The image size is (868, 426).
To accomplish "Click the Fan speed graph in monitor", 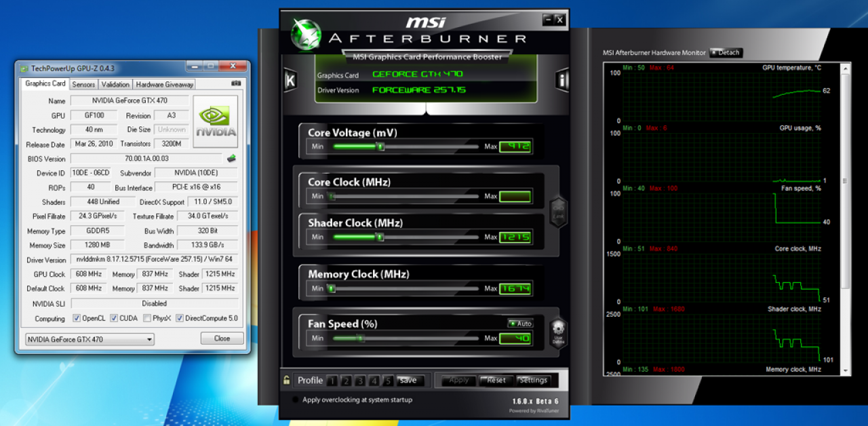I will click(x=721, y=218).
